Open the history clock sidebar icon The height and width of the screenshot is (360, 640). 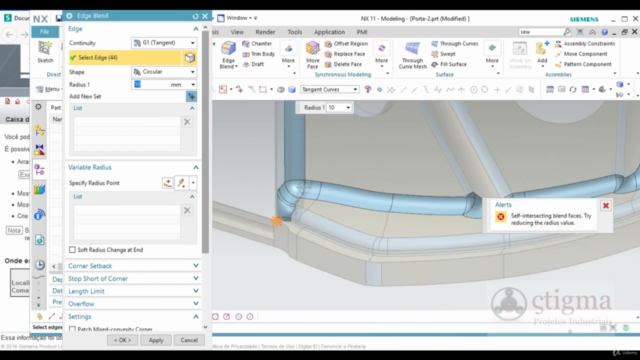[40, 265]
